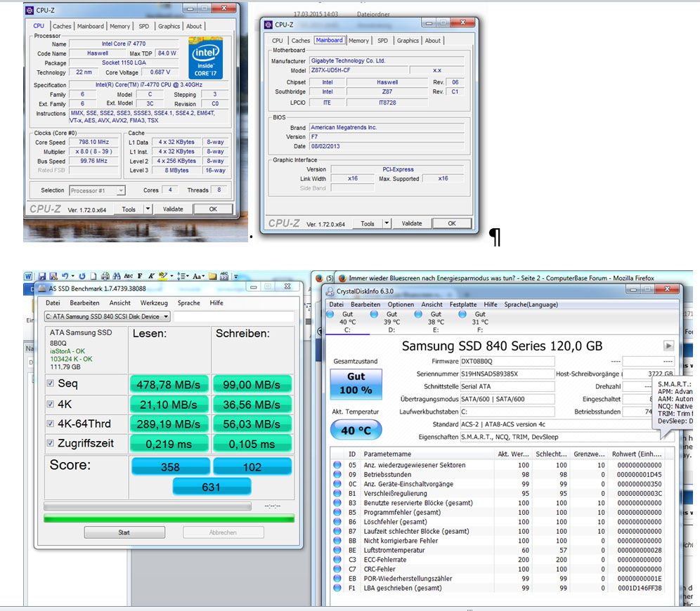Click the mainboard model Z87X-UD5H-CF
Screen dimensions: 700x611
pos(358,70)
